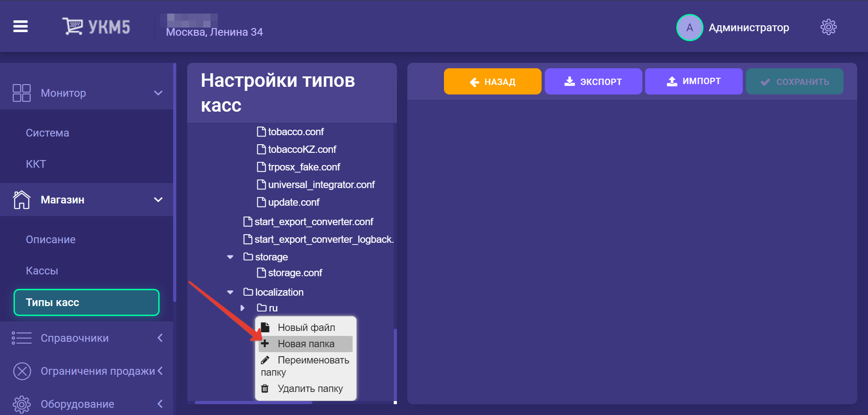
Task: Click the ЭКСПОРТ button
Action: [593, 81]
